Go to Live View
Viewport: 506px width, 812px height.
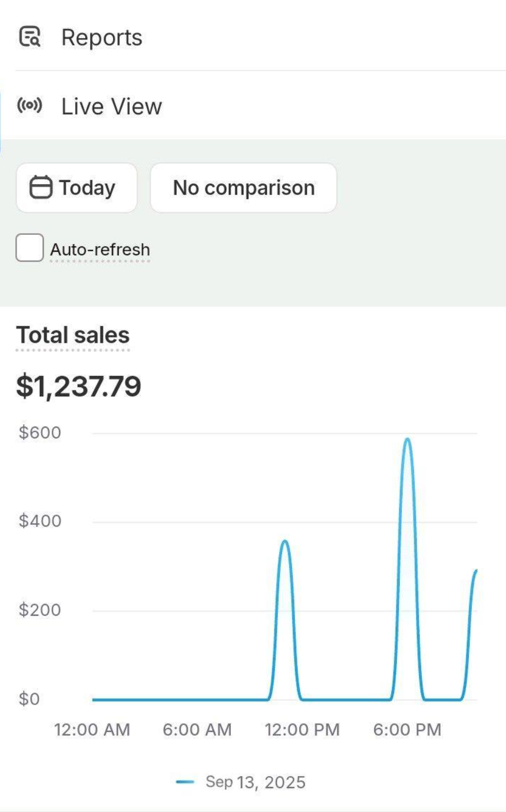coord(111,106)
